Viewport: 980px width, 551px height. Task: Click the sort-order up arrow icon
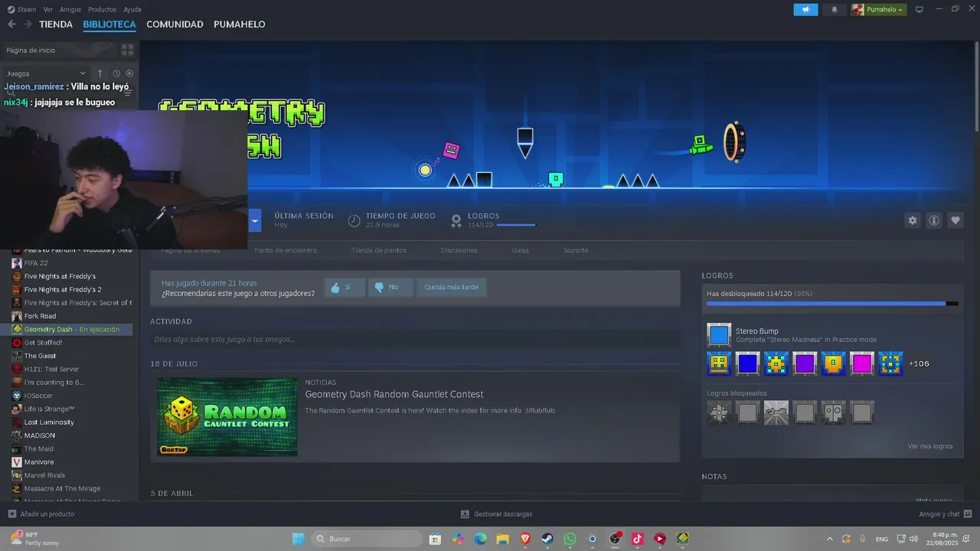(x=100, y=73)
